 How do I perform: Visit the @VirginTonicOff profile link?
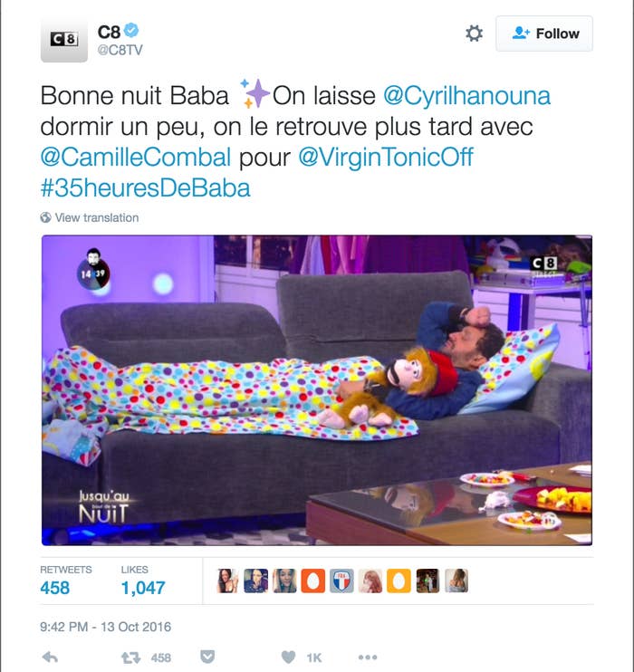click(x=385, y=157)
